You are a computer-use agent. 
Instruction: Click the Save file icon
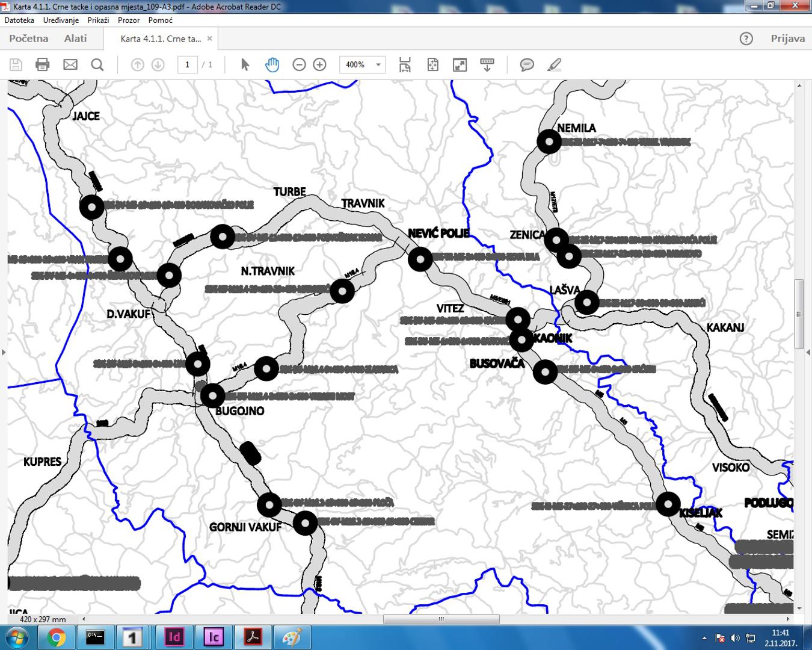(16, 64)
